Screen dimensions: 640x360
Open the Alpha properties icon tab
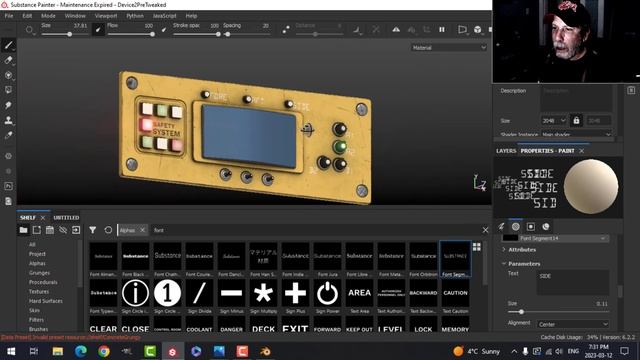pos(516,227)
